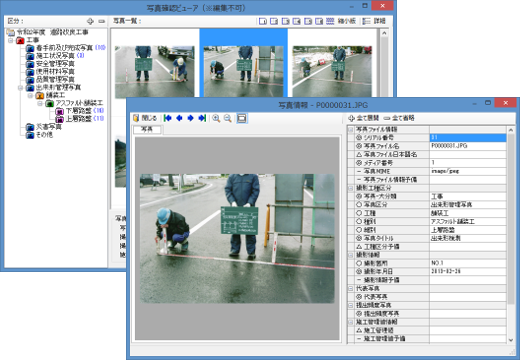
Task: Select the layout icon numbered 1 in 写真一覧 toolbar
Action: 263,21
